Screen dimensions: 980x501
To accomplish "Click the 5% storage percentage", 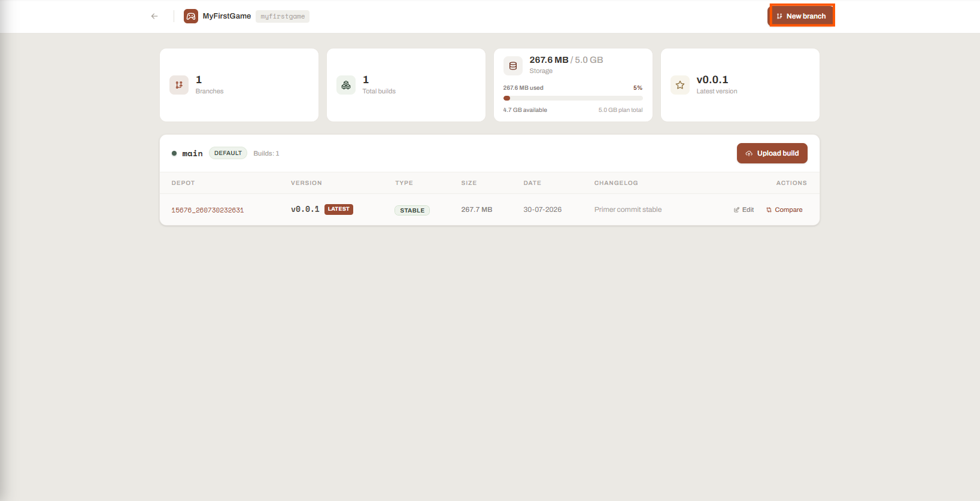I will pyautogui.click(x=638, y=88).
